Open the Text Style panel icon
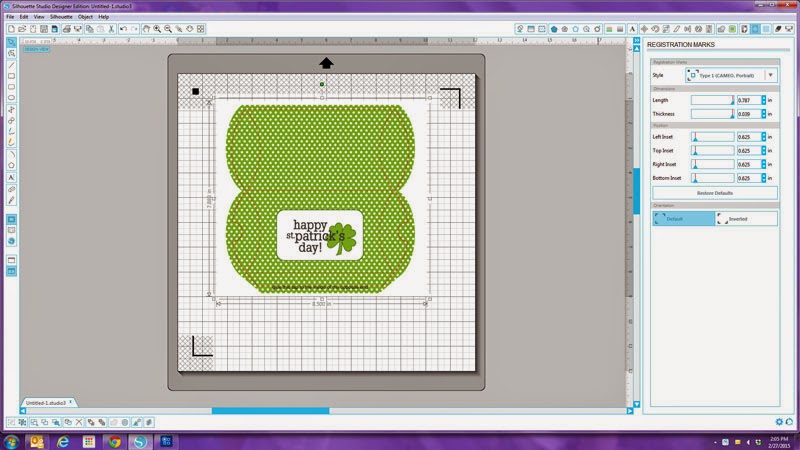Viewport: 800px width, 450px height. (632, 29)
